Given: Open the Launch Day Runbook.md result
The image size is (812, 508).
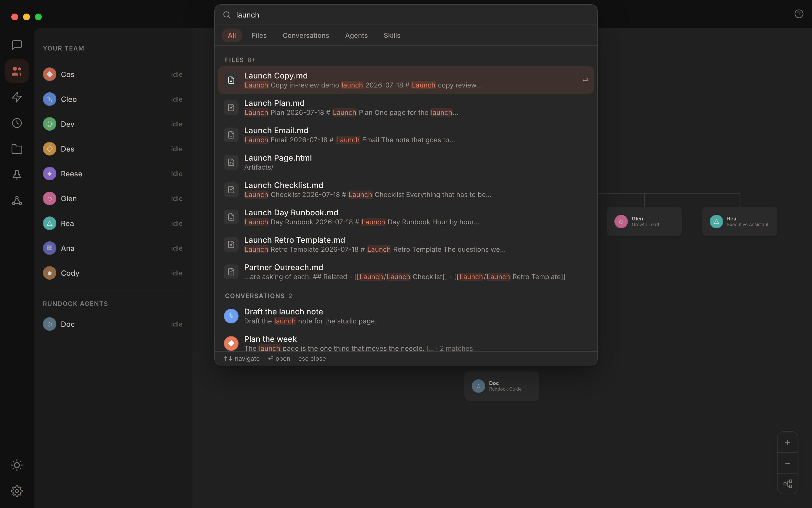Looking at the screenshot, I should point(406,217).
